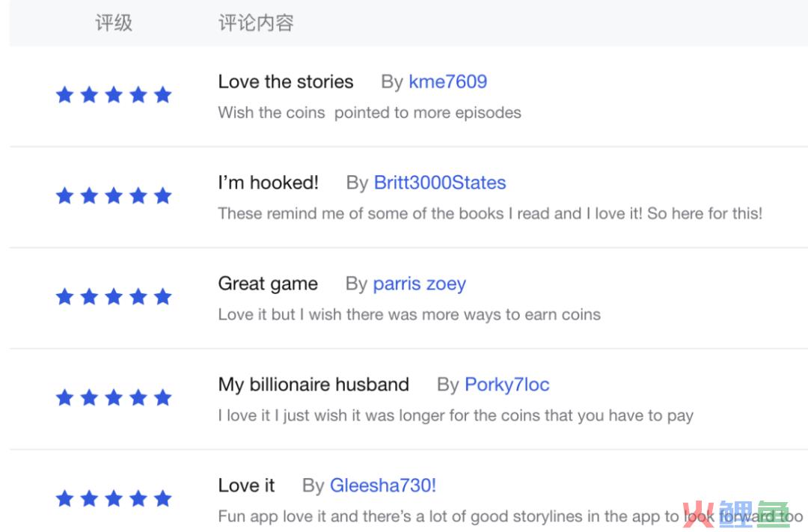Click first star of My billionaire husband review
This screenshot has width=808, height=532.
(x=65, y=398)
